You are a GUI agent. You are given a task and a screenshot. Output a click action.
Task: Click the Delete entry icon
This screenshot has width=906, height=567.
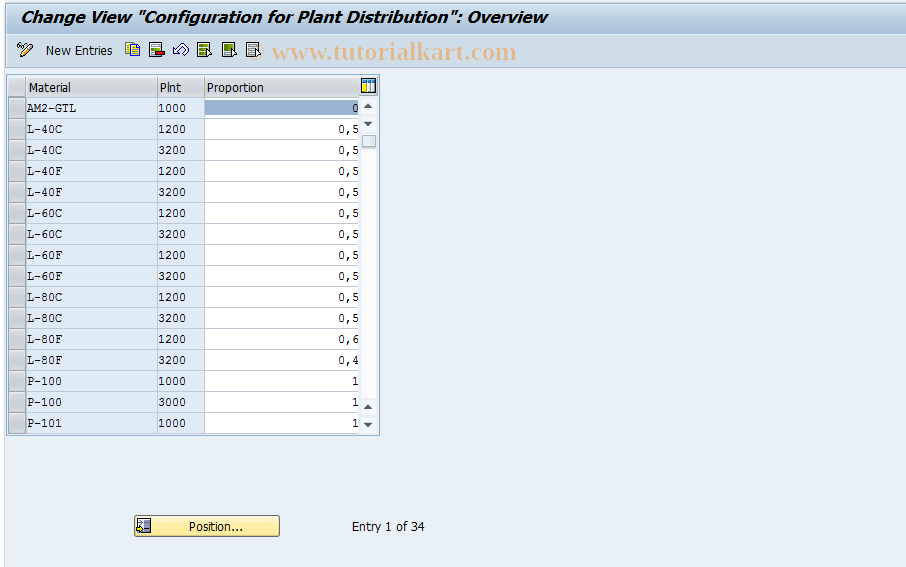157,50
